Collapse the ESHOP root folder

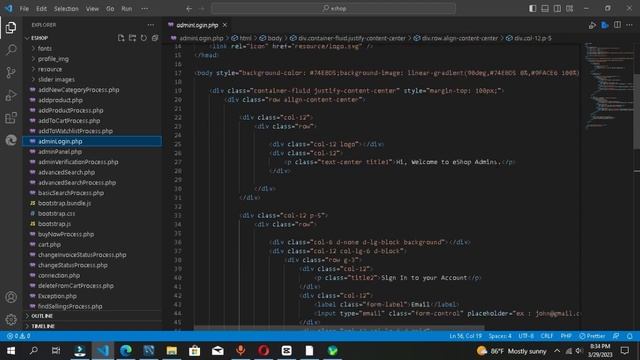[x=40, y=38]
